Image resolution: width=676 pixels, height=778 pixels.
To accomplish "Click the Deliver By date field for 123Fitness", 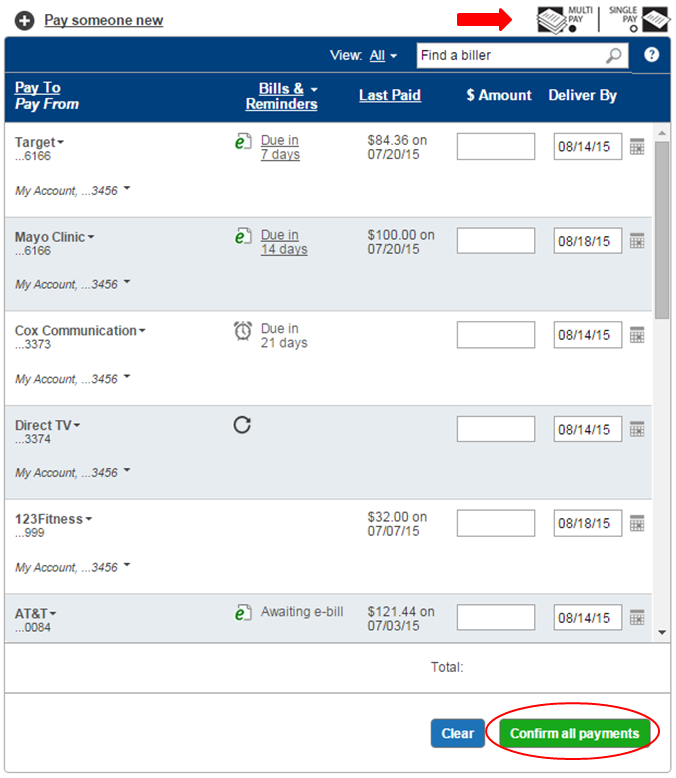I will tap(588, 523).
